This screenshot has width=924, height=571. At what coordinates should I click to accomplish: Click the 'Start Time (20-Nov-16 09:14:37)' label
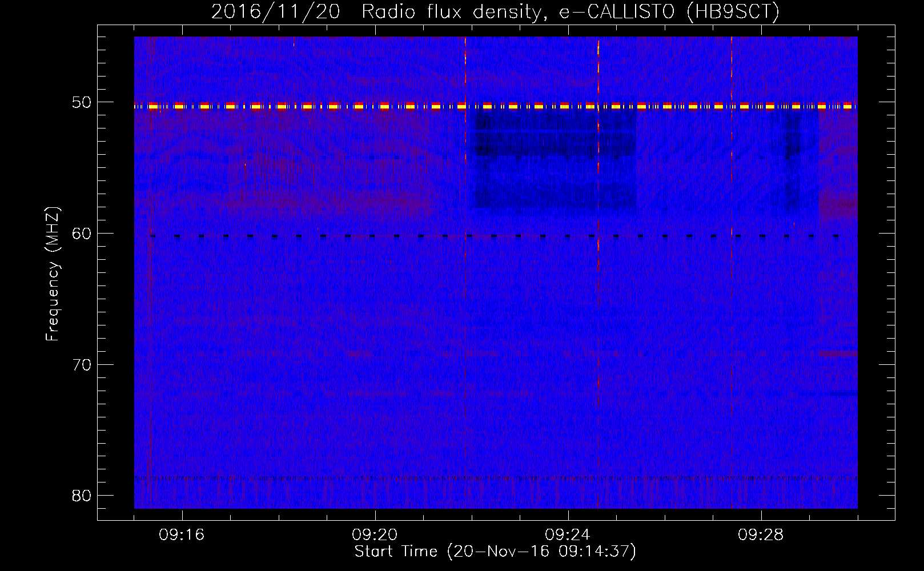pyautogui.click(x=495, y=551)
